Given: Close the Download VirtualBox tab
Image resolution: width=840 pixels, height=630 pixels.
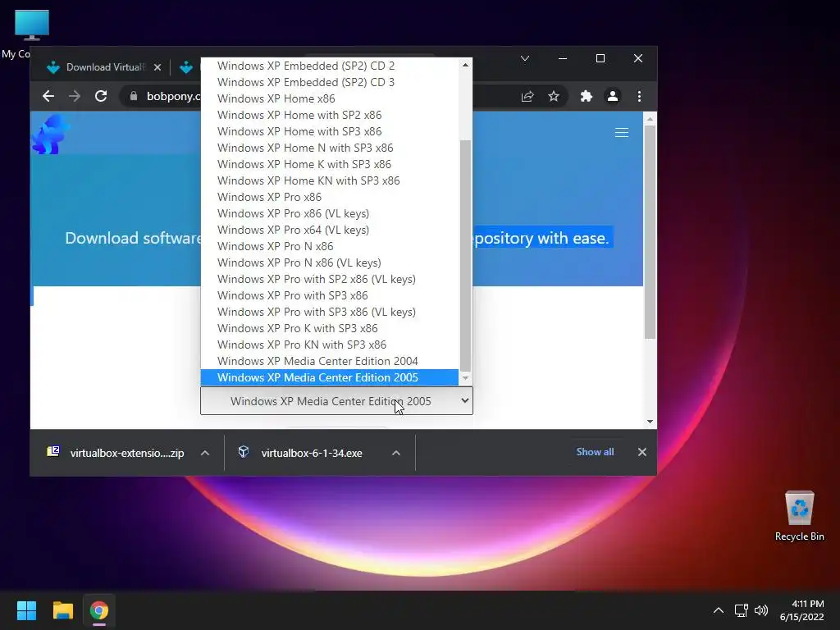Looking at the screenshot, I should click(157, 67).
